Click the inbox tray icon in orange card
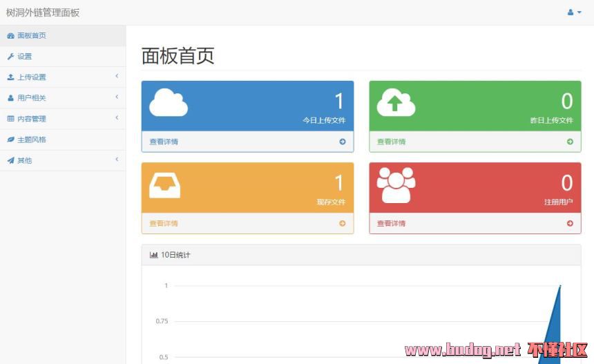This screenshot has width=594, height=364. tap(165, 185)
